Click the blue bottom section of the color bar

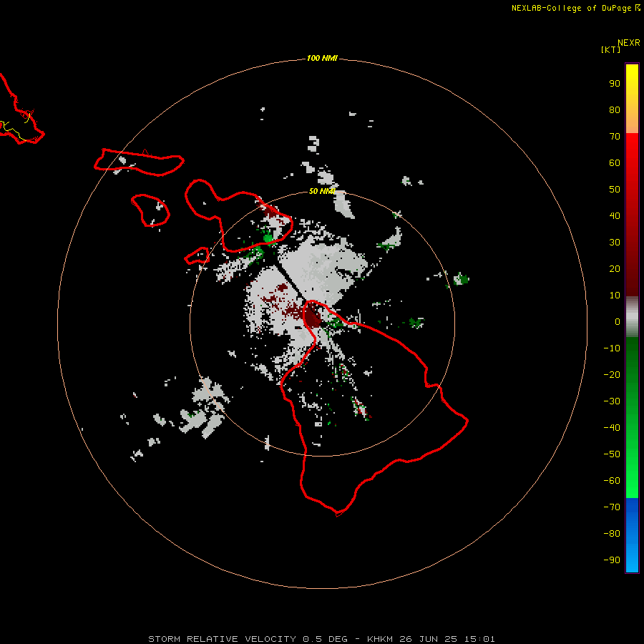[x=632, y=535]
